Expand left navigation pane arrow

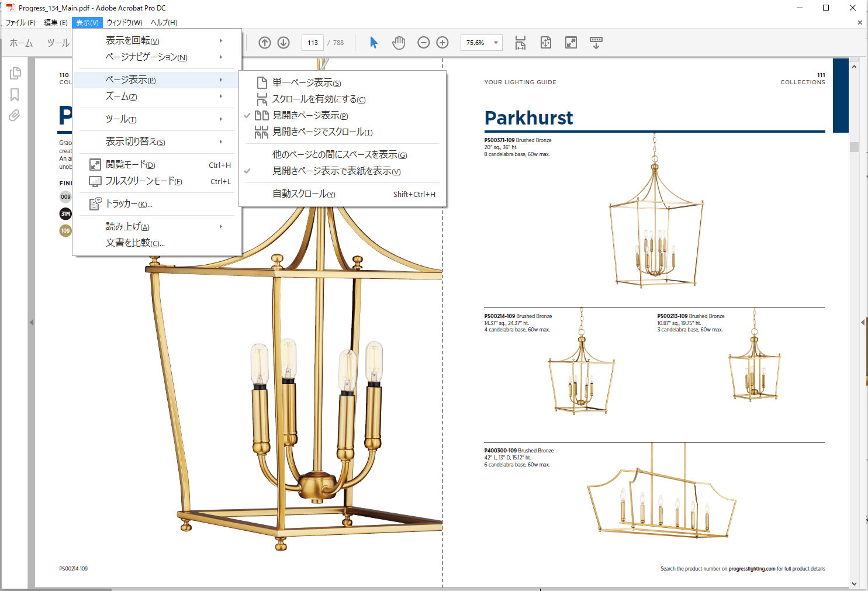pyautogui.click(x=32, y=322)
